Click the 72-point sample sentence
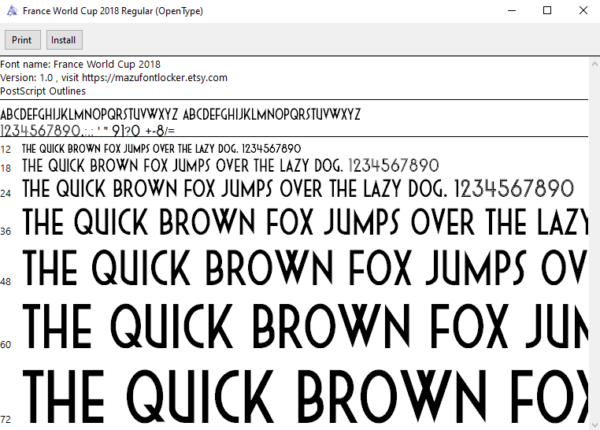600x430 pixels. [x=305, y=397]
